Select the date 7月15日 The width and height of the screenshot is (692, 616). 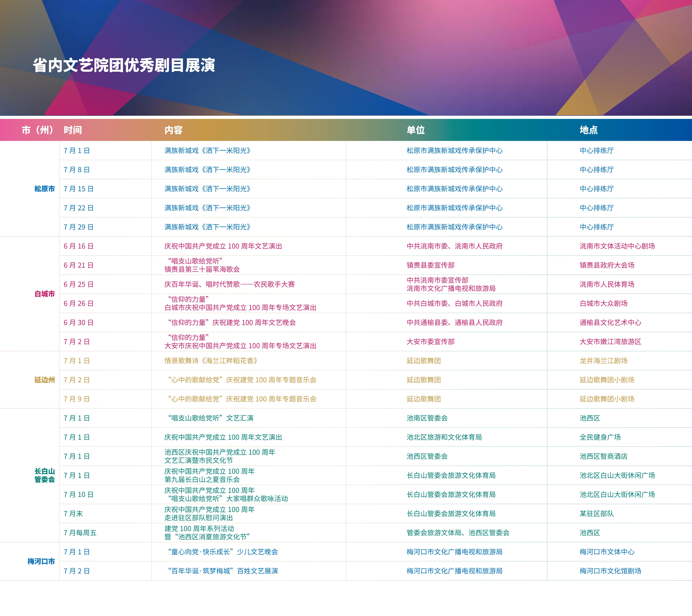tap(79, 189)
